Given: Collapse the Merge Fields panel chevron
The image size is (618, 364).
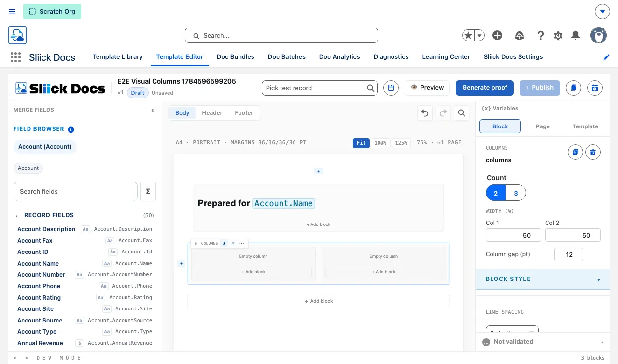Looking at the screenshot, I should pyautogui.click(x=153, y=110).
